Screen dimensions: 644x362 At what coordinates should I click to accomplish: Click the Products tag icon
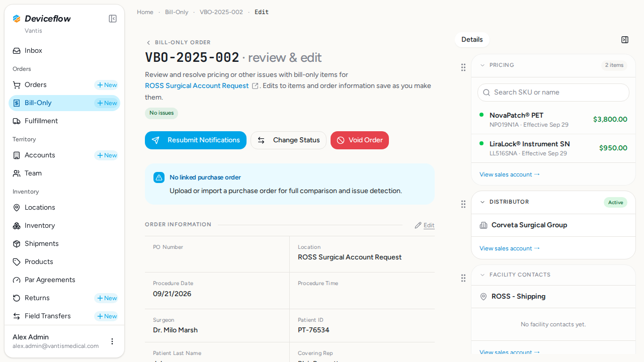point(17,262)
